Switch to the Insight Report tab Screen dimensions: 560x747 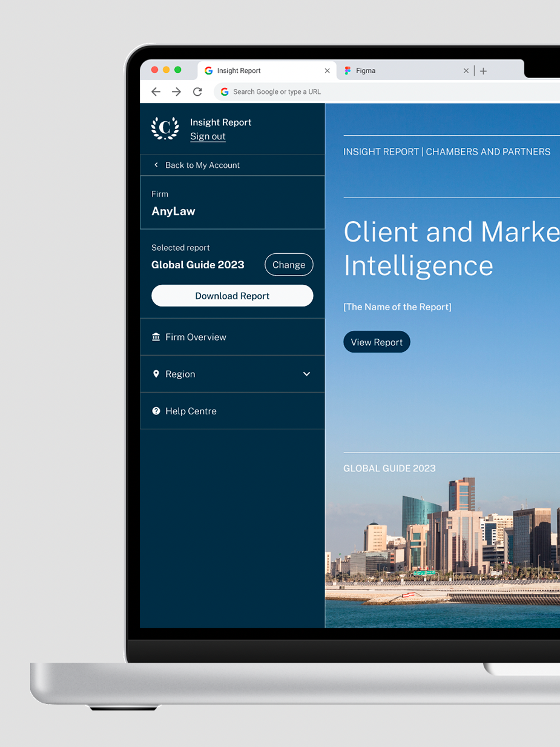pos(267,70)
